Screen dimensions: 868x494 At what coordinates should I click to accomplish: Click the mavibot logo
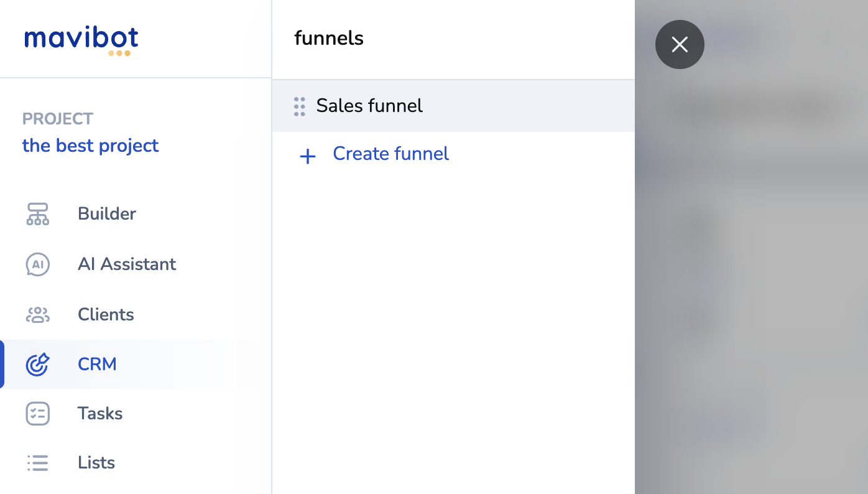click(81, 39)
